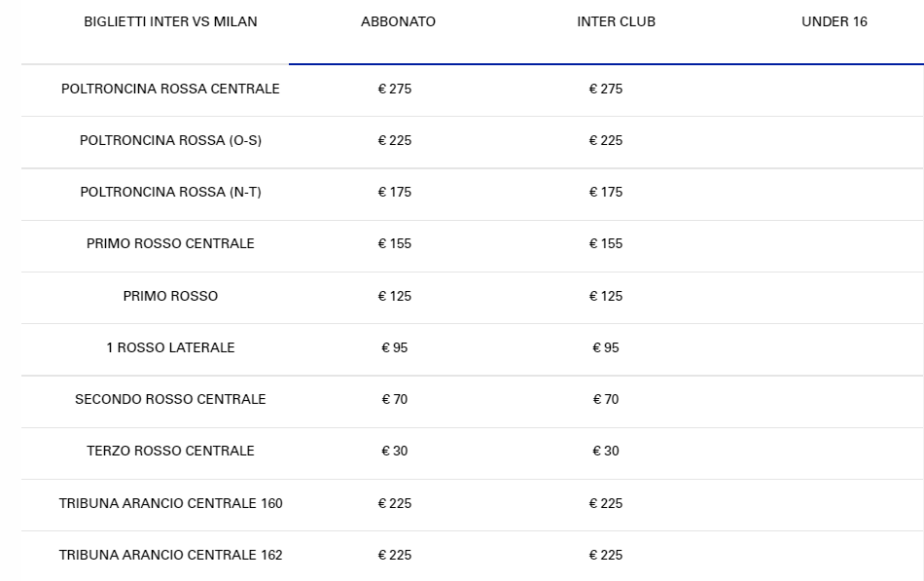Click Abbonato € 30 price for Terzo Rosso
Image resolution: width=924 pixels, height=581 pixels.
(395, 451)
